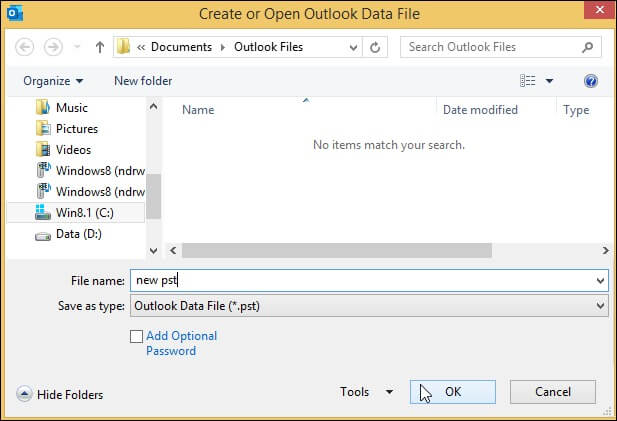Viewport: 617px width, 421px height.
Task: Go up one folder level
Action: pos(100,47)
